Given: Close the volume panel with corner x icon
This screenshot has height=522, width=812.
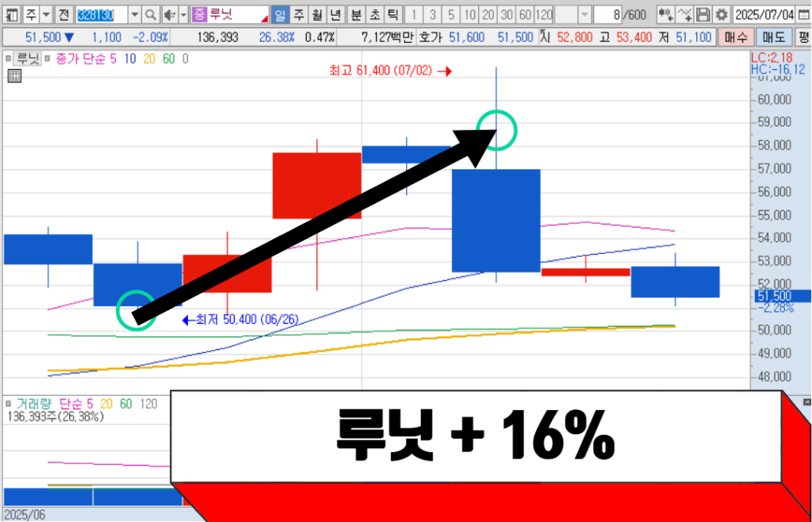Looking at the screenshot, I should 806,402.
